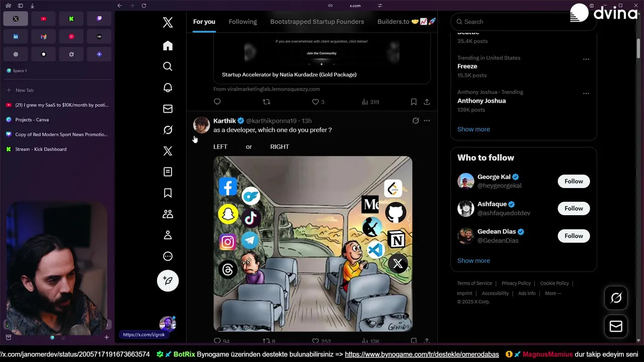Open More circle icon in sidebar
This screenshot has width=644, height=362.
pos(168,256)
